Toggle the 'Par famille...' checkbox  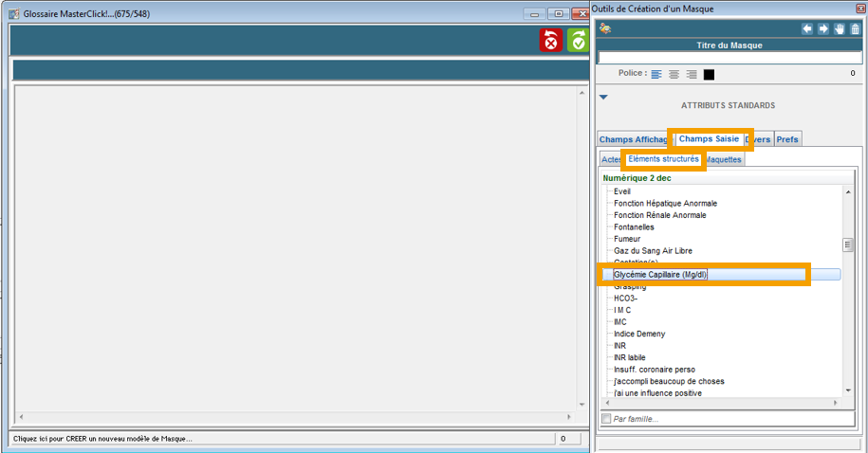coord(606,418)
